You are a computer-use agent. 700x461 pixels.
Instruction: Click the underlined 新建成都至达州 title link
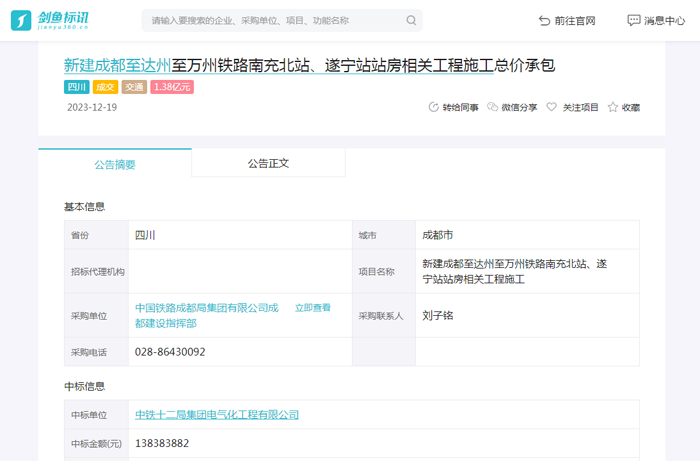coord(117,66)
